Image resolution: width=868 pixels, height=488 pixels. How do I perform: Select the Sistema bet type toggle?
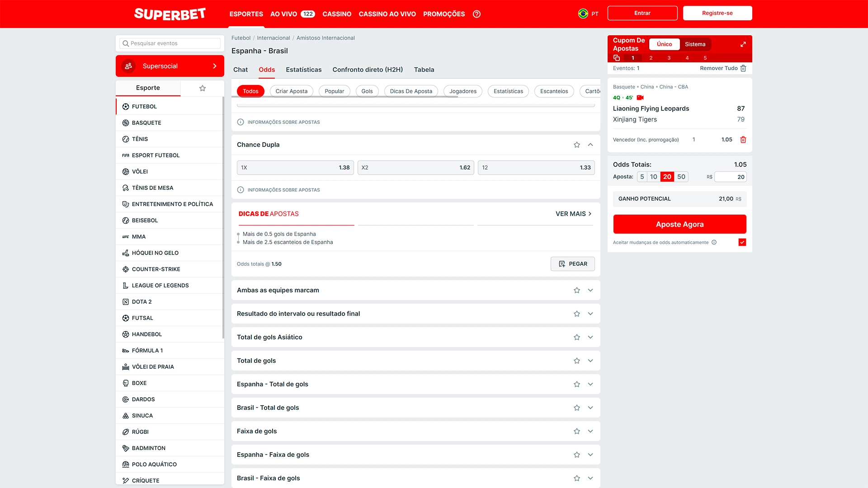click(695, 44)
